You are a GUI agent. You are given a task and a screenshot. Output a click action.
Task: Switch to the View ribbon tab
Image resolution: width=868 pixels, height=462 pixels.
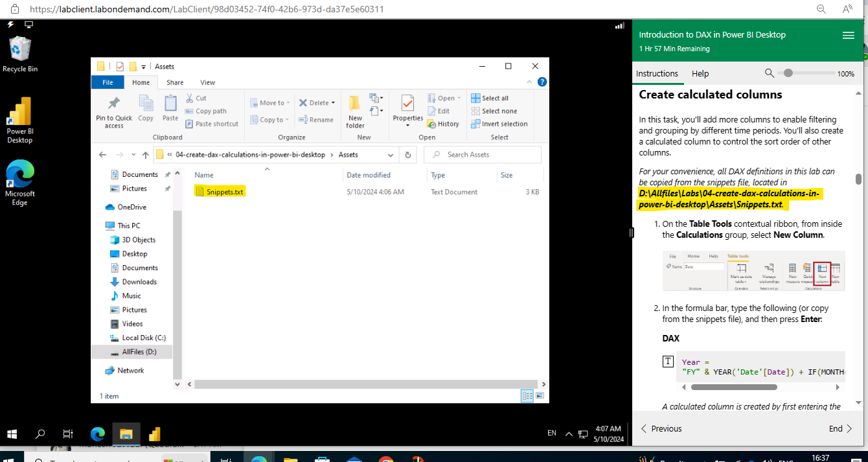[207, 82]
